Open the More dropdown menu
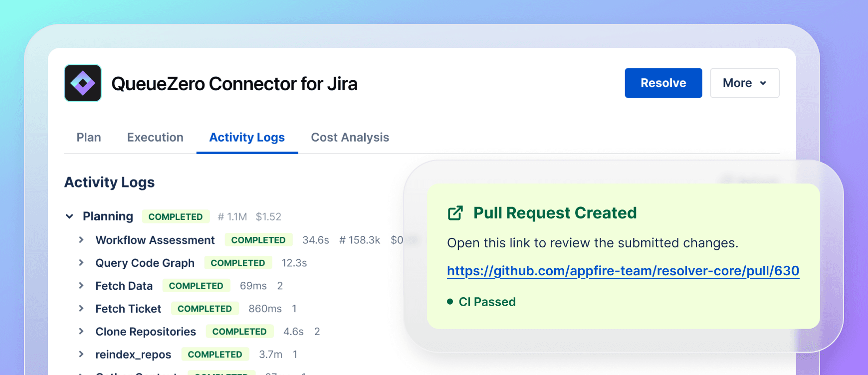This screenshot has height=375, width=868. (745, 83)
